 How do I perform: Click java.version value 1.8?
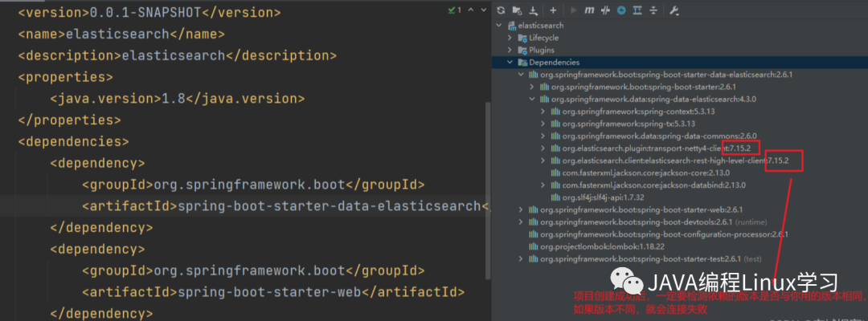coord(174,99)
